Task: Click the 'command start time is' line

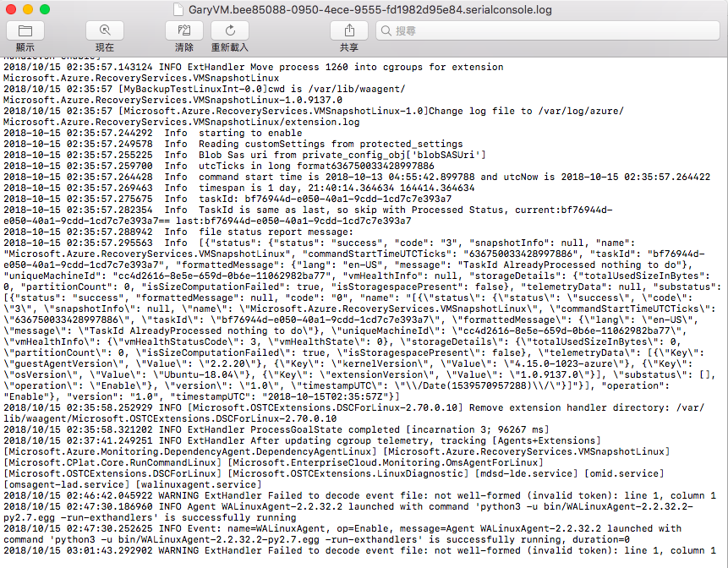Action: pos(357,177)
